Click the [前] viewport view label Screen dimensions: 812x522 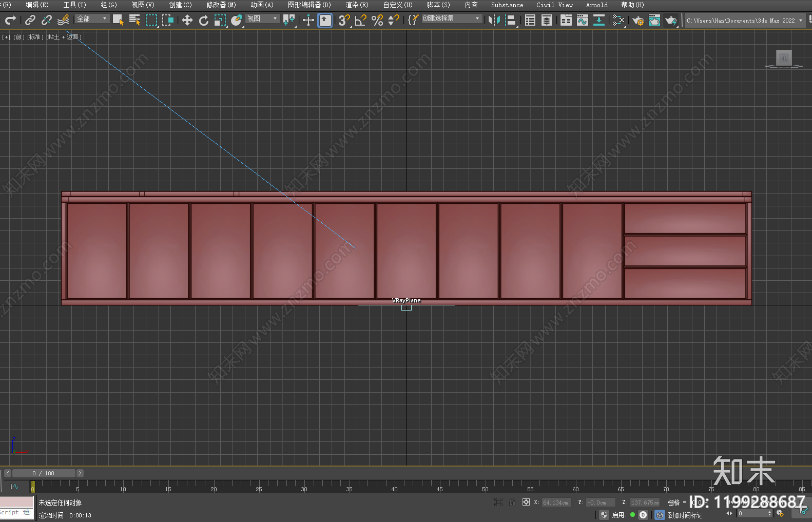click(19, 37)
